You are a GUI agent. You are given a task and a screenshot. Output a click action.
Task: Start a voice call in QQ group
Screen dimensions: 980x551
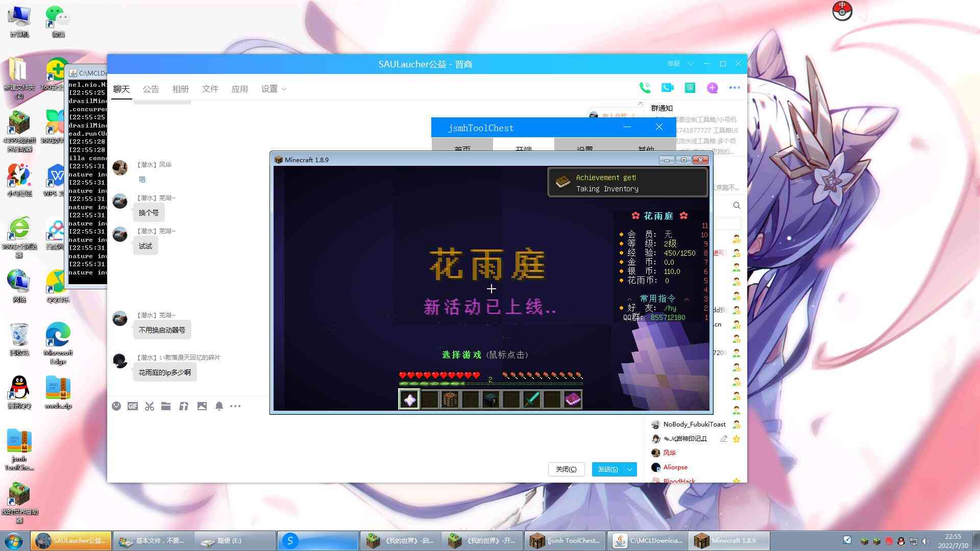(x=645, y=88)
